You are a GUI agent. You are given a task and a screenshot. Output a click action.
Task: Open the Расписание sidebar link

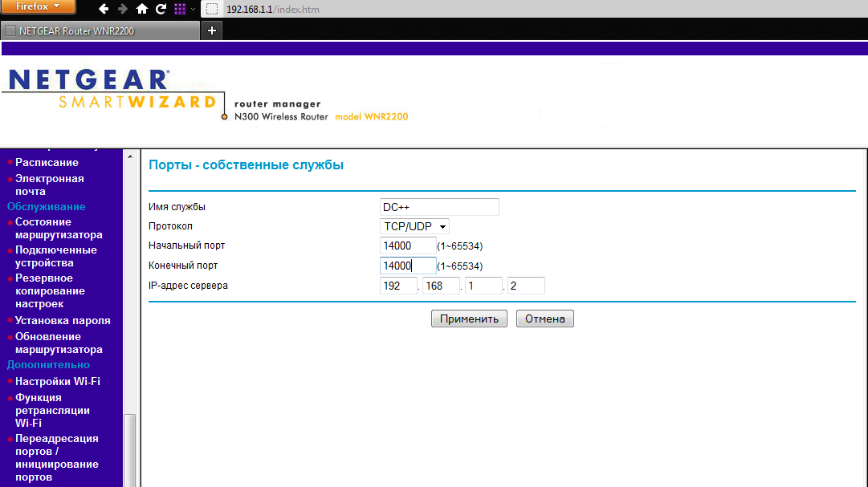(x=47, y=162)
